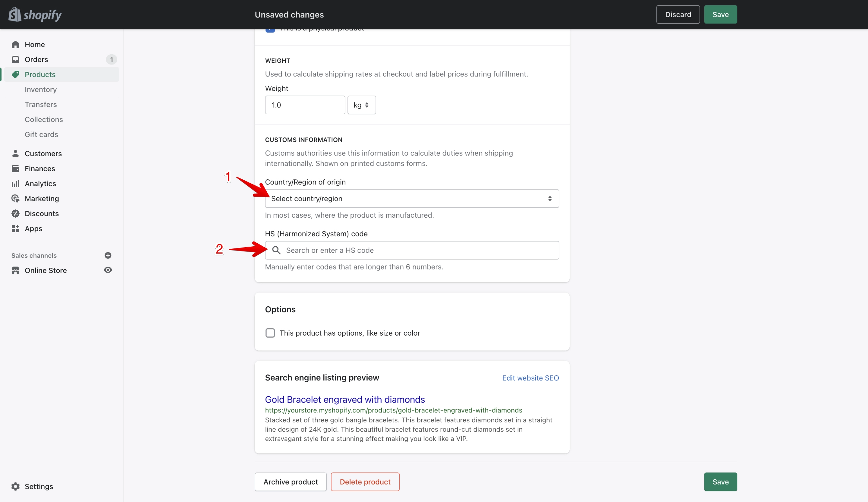The image size is (868, 502).
Task: Click the Analytics bar chart icon
Action: click(15, 184)
